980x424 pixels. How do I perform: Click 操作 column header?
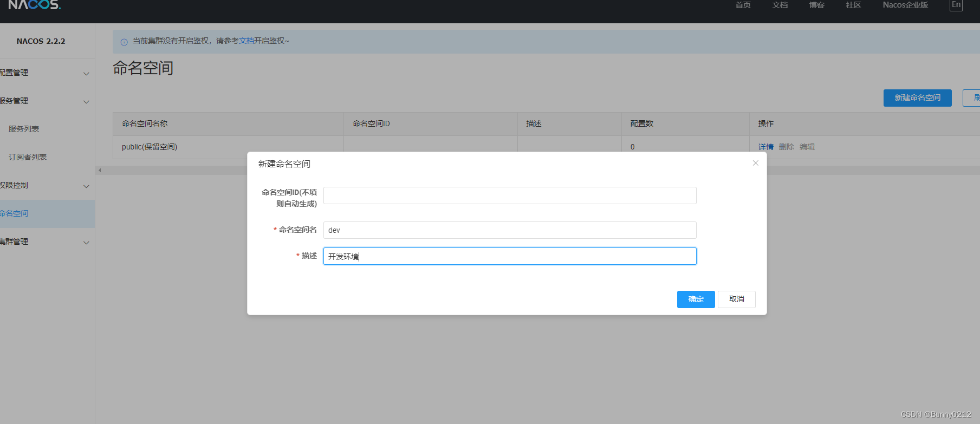click(x=865, y=123)
